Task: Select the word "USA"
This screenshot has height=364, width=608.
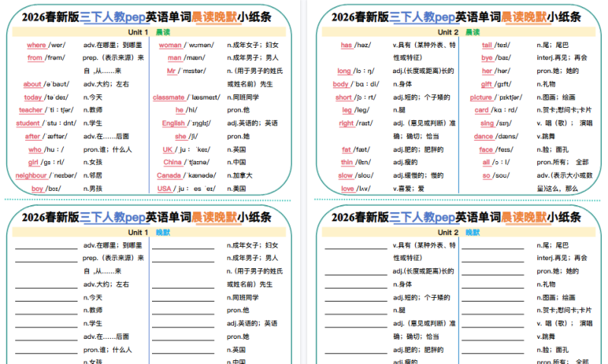Action: (164, 188)
